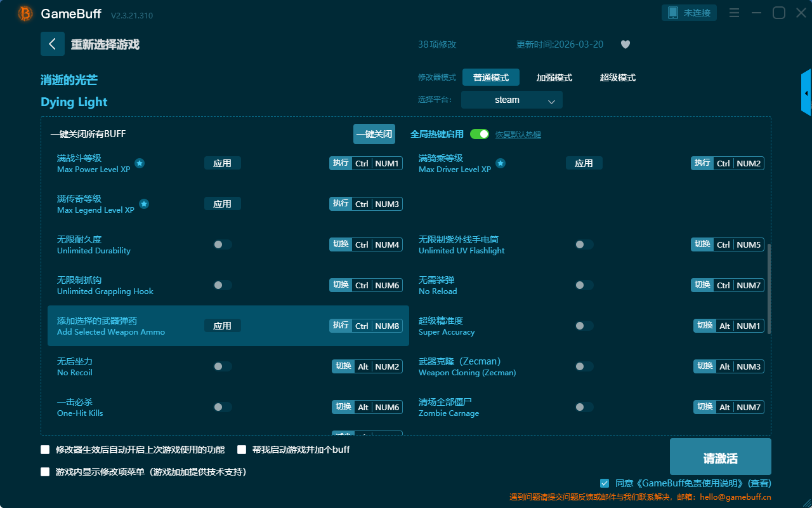Click the phone connection status icon

(x=673, y=13)
